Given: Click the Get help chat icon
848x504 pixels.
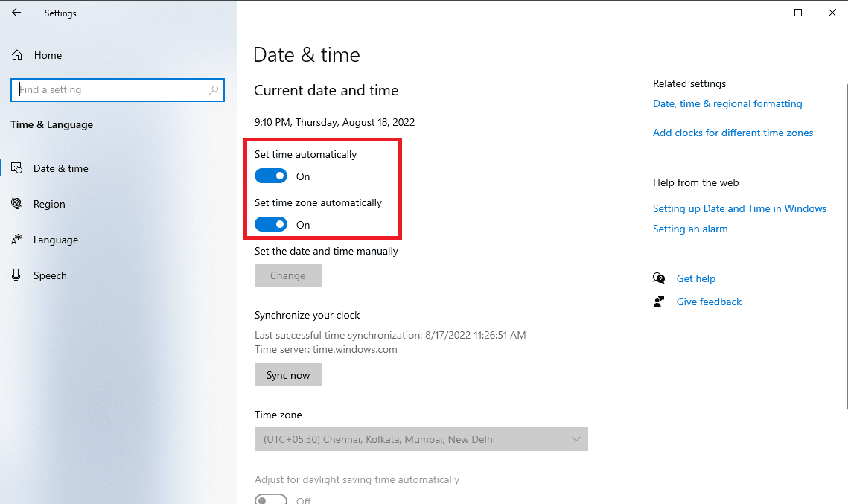Looking at the screenshot, I should pyautogui.click(x=659, y=278).
